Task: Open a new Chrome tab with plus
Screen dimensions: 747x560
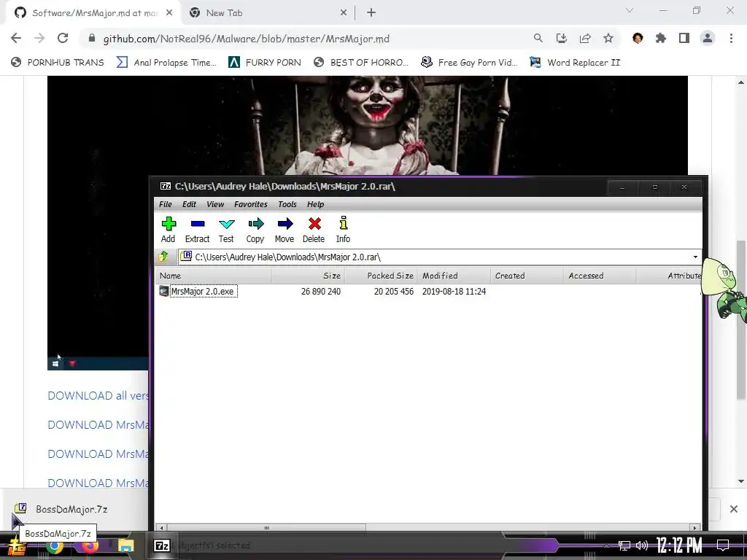Action: 371,13
